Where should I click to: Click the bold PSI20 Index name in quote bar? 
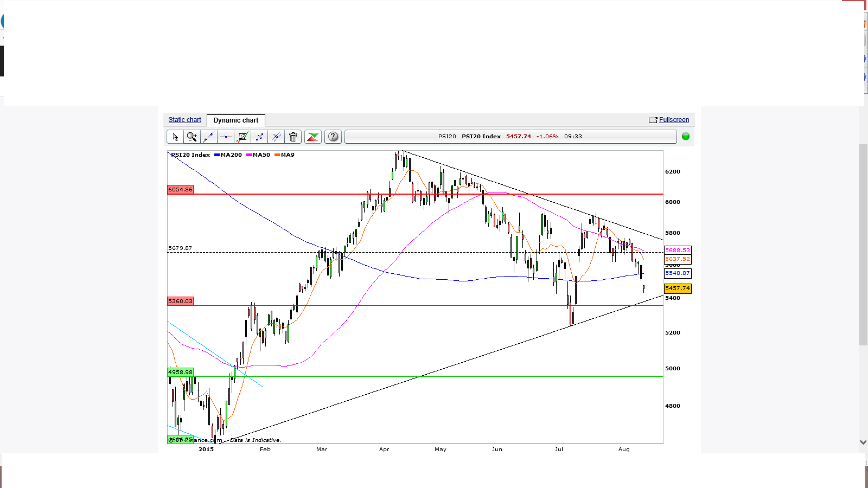[x=481, y=137]
